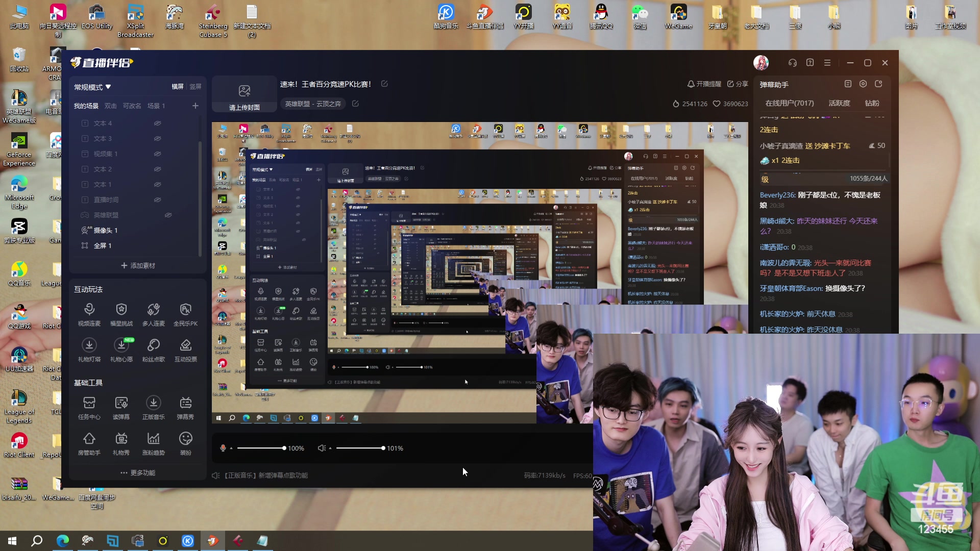
Task: Select 全屏 1 source row
Action: (137, 245)
